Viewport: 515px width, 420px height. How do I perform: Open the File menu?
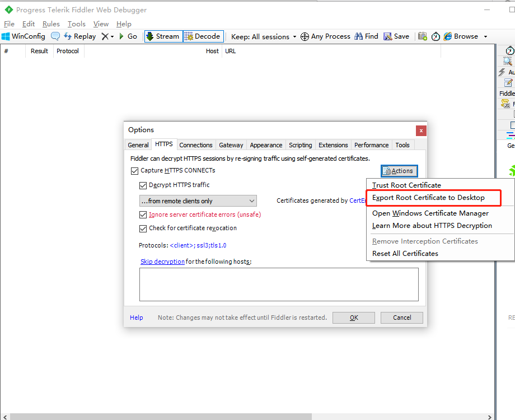click(9, 24)
